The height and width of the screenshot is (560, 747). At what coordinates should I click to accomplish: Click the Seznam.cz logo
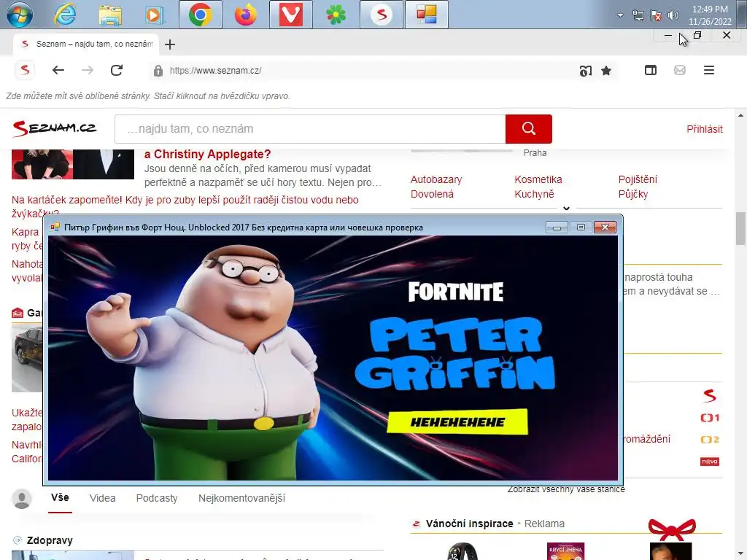click(54, 128)
